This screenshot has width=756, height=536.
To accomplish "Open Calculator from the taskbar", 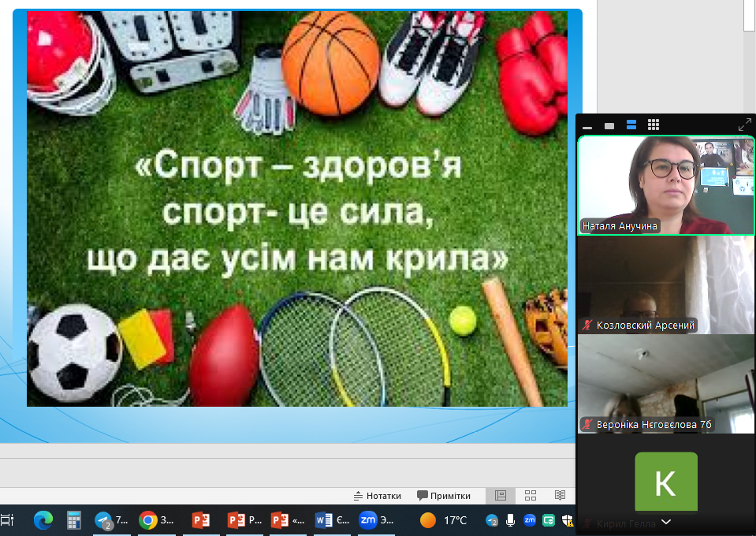I will (74, 520).
